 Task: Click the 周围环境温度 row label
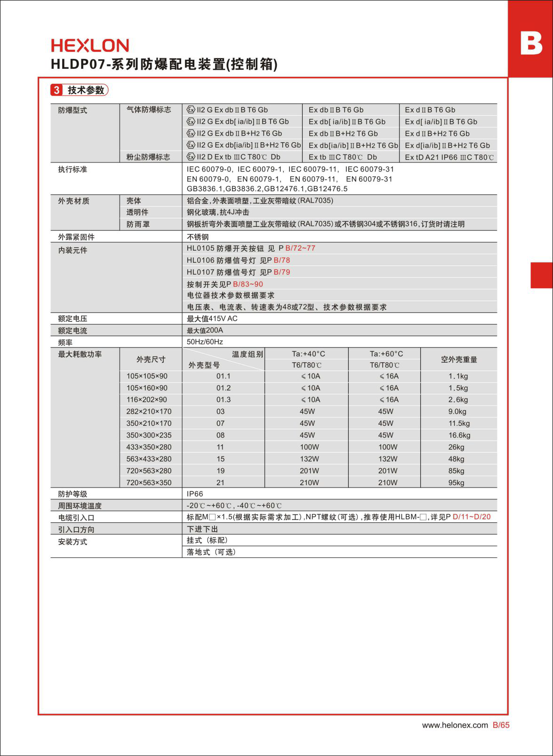click(80, 506)
